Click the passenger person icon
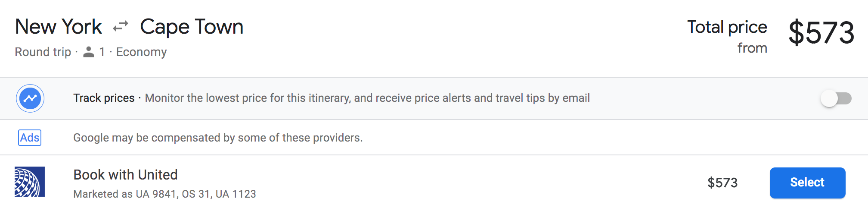 click(89, 52)
